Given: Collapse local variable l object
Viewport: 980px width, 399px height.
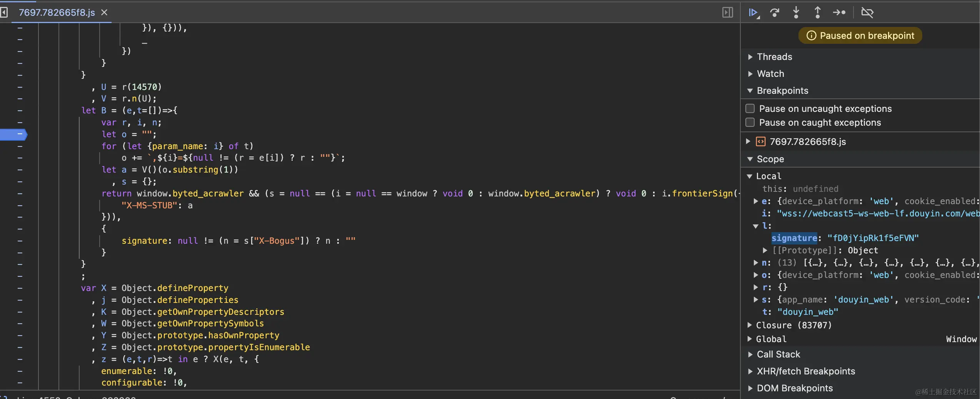Looking at the screenshot, I should (x=756, y=226).
